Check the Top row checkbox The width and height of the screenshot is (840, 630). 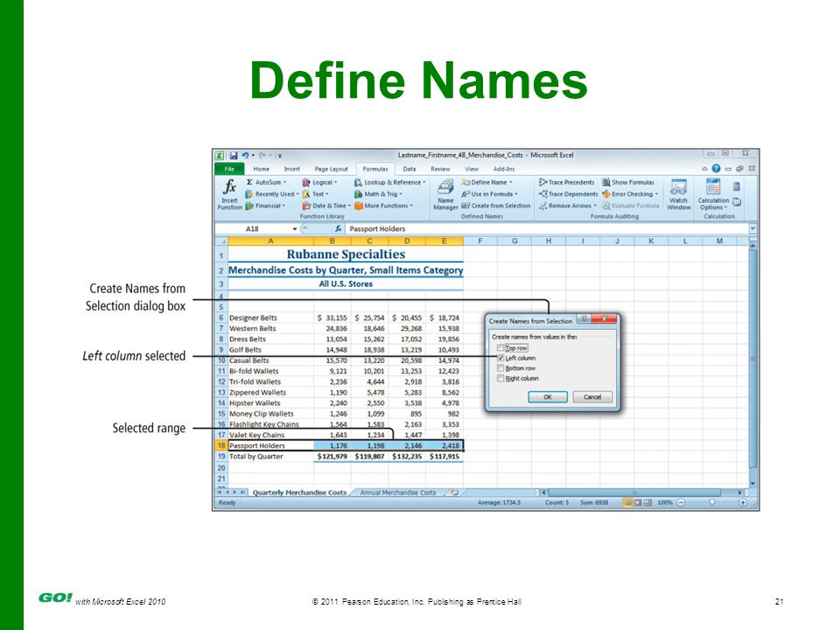(x=500, y=347)
